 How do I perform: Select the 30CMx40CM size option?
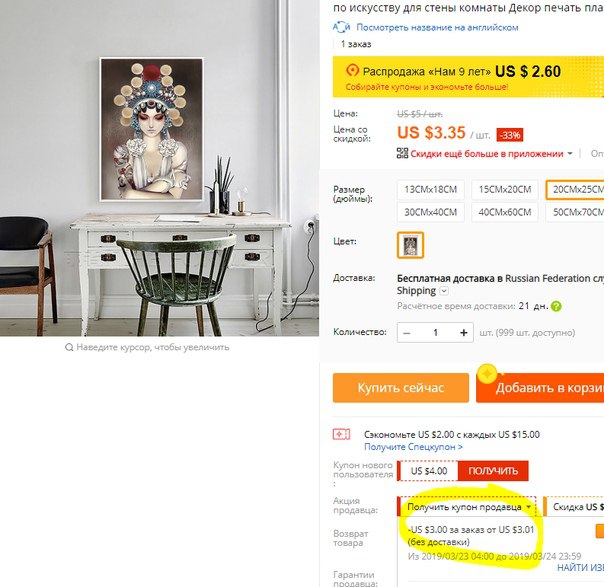pos(430,212)
